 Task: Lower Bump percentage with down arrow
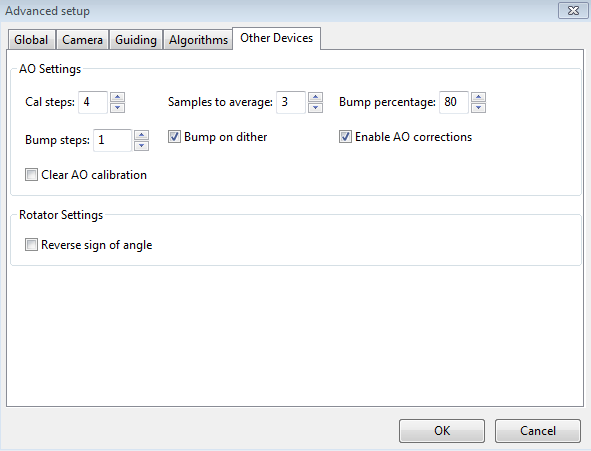click(479, 107)
